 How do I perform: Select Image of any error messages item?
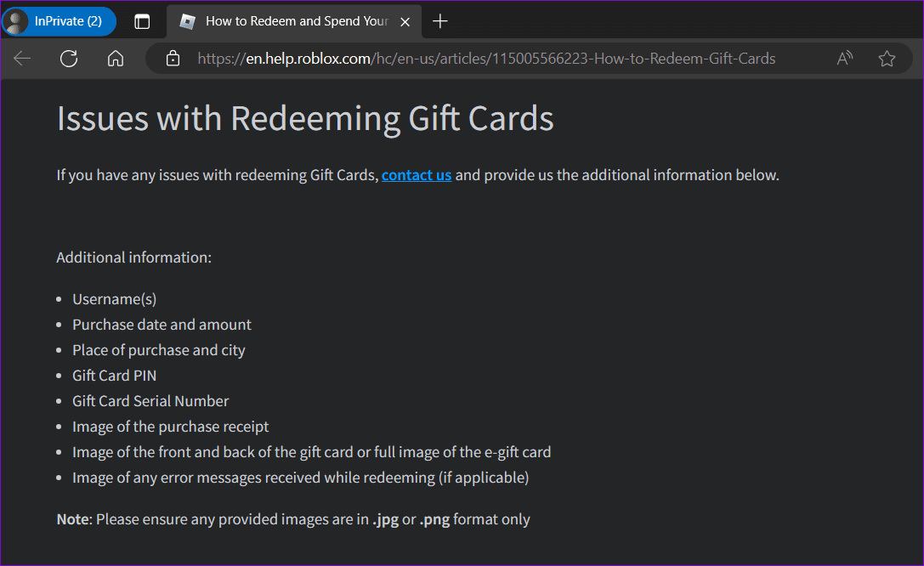coord(301,477)
